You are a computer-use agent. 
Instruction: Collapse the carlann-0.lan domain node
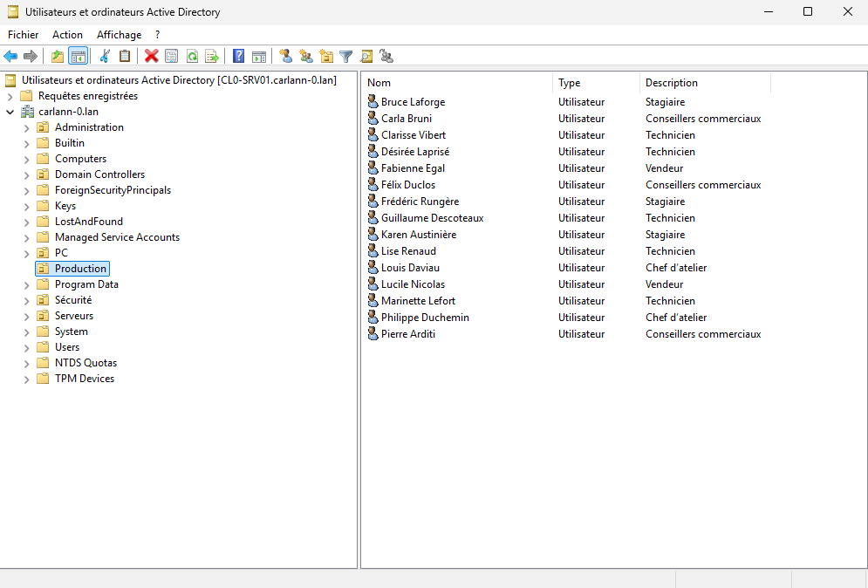tap(10, 112)
